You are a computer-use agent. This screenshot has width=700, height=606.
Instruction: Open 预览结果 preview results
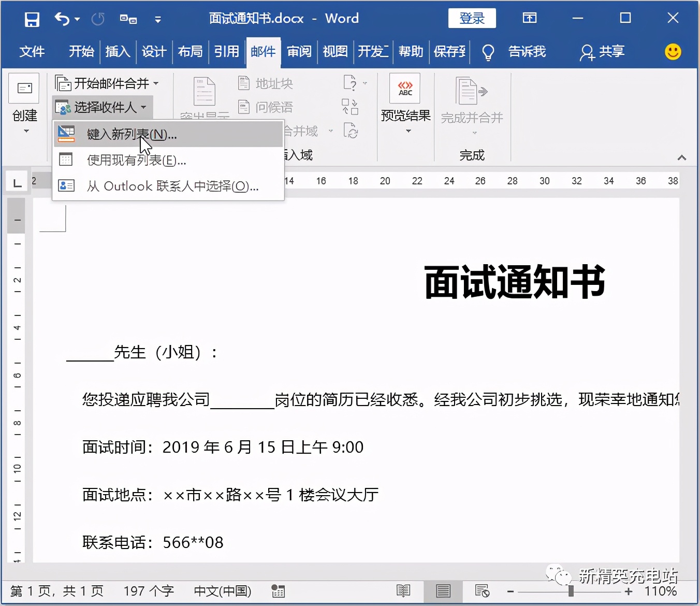pyautogui.click(x=406, y=105)
